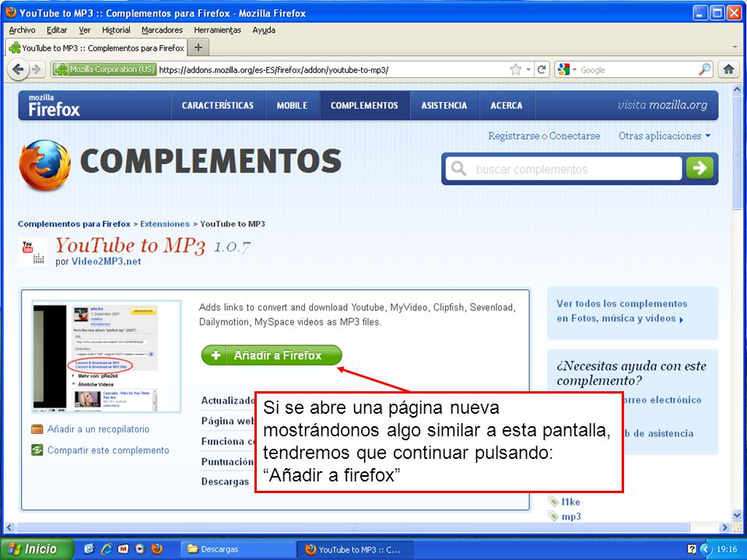Go to Acerca nav tab
747x560 pixels.
[x=507, y=105]
